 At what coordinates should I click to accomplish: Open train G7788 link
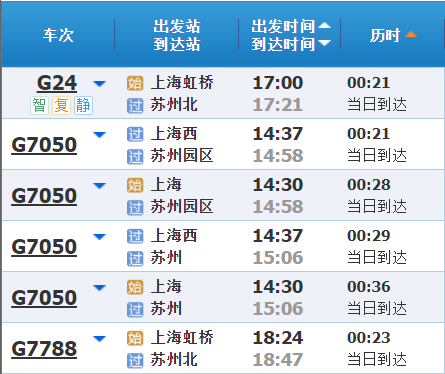point(44,349)
